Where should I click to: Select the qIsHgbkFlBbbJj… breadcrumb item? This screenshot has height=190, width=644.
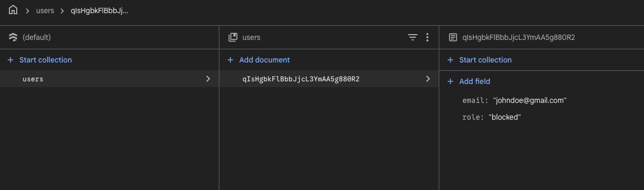click(99, 10)
